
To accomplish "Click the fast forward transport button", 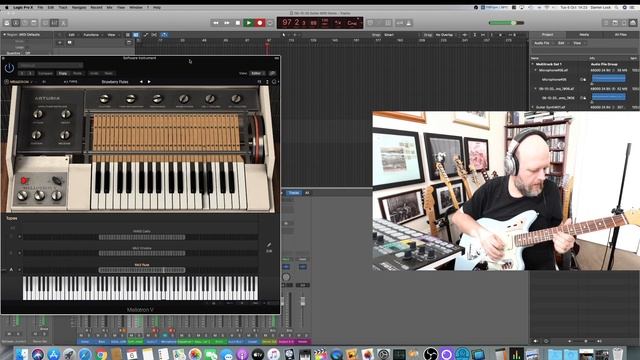I will [227, 23].
